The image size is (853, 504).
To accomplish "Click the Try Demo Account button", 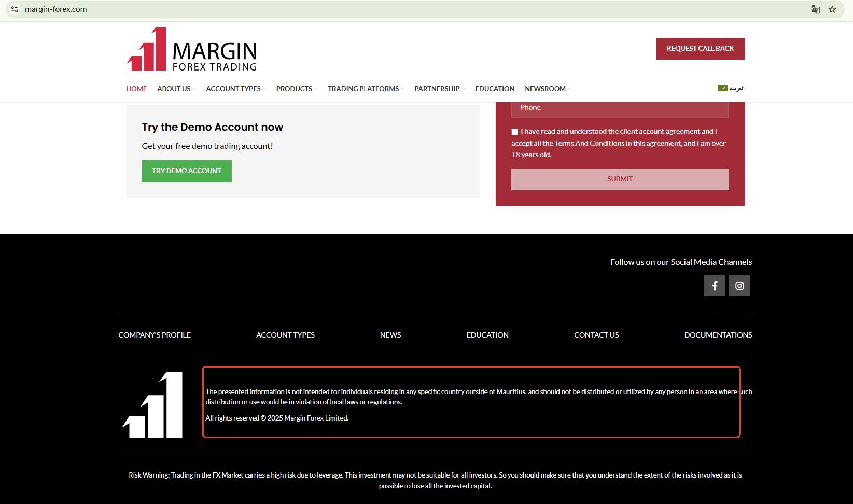I will tap(187, 171).
